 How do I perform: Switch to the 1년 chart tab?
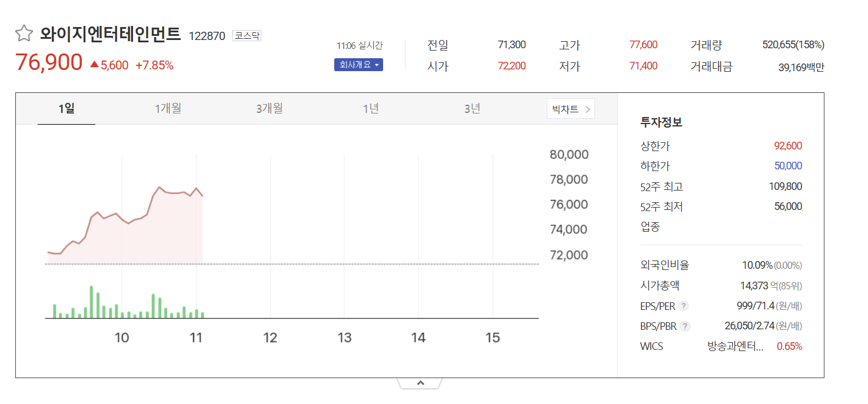pos(370,109)
